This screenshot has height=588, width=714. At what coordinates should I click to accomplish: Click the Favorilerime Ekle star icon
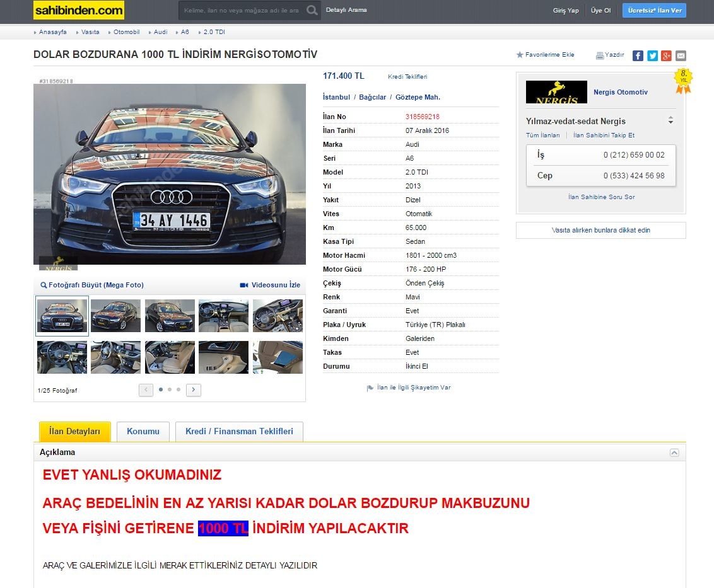coord(520,55)
